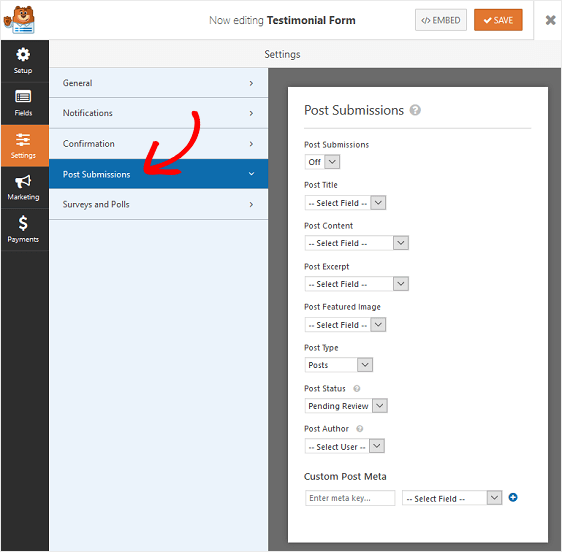
Task: Click help icon beside Post Submissions heading
Action: (x=415, y=110)
